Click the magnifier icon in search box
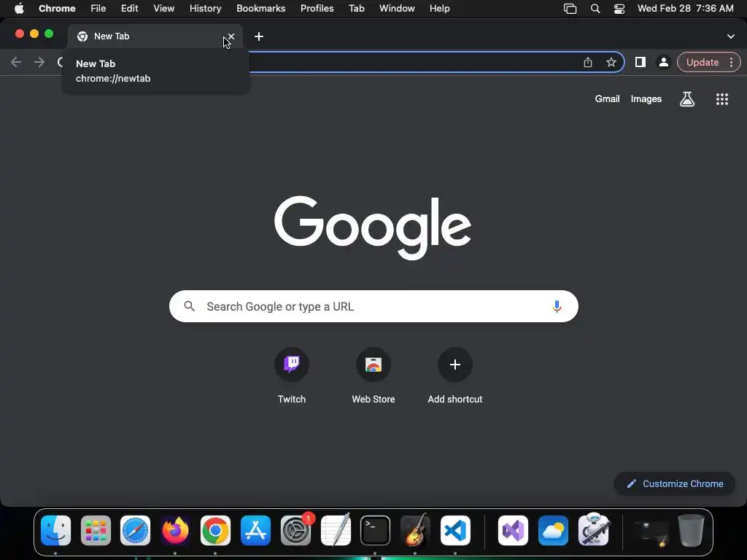This screenshot has height=560, width=747. tap(190, 306)
